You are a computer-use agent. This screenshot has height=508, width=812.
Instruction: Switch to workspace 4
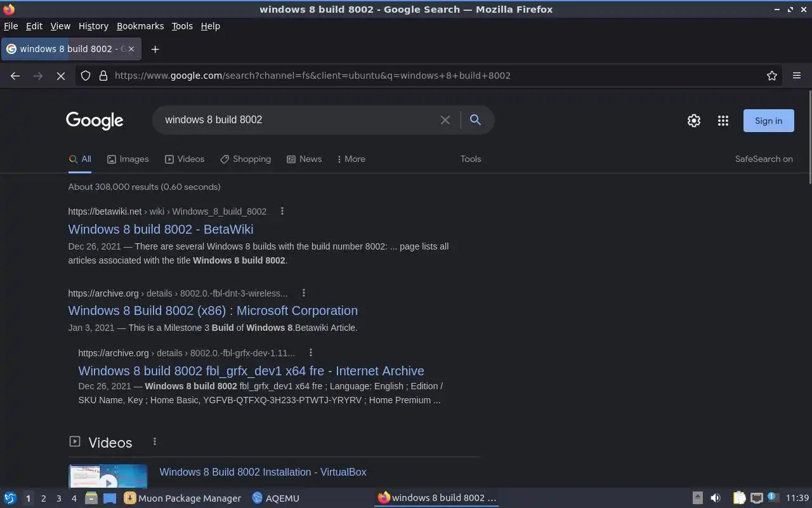pos(74,498)
